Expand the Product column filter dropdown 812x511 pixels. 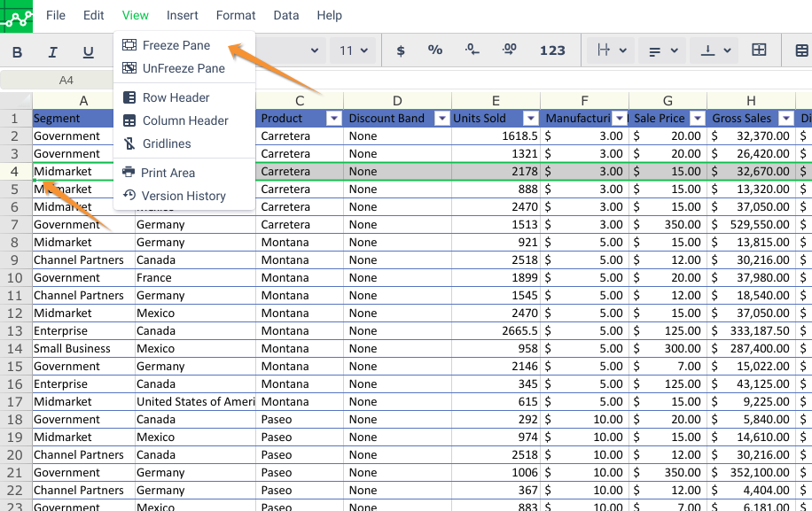(x=333, y=118)
